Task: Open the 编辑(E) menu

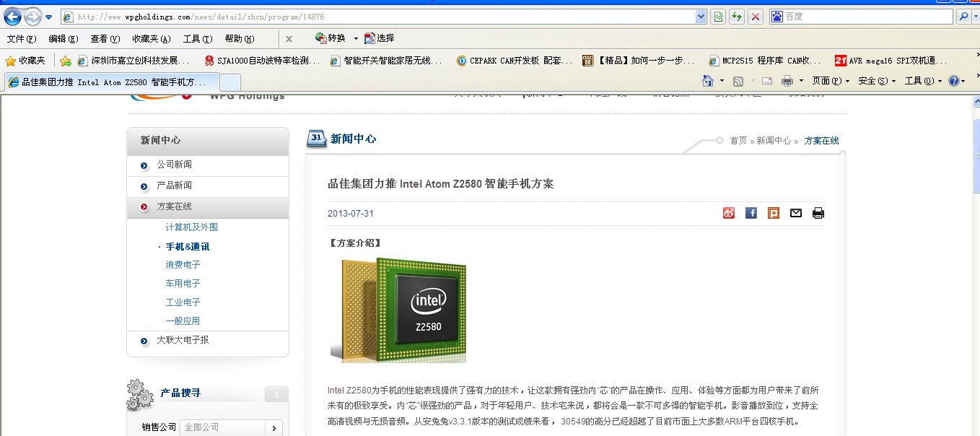Action: pyautogui.click(x=64, y=39)
